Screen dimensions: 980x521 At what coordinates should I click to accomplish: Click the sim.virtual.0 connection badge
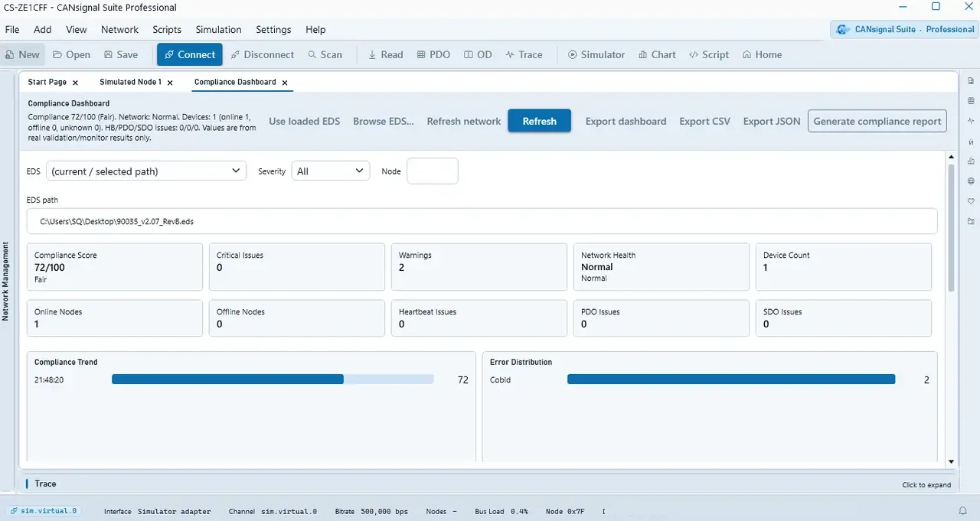44,511
